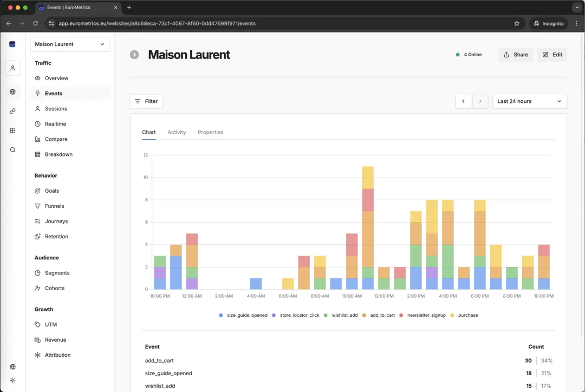Click the add_to_cart row in event table

(x=348, y=361)
